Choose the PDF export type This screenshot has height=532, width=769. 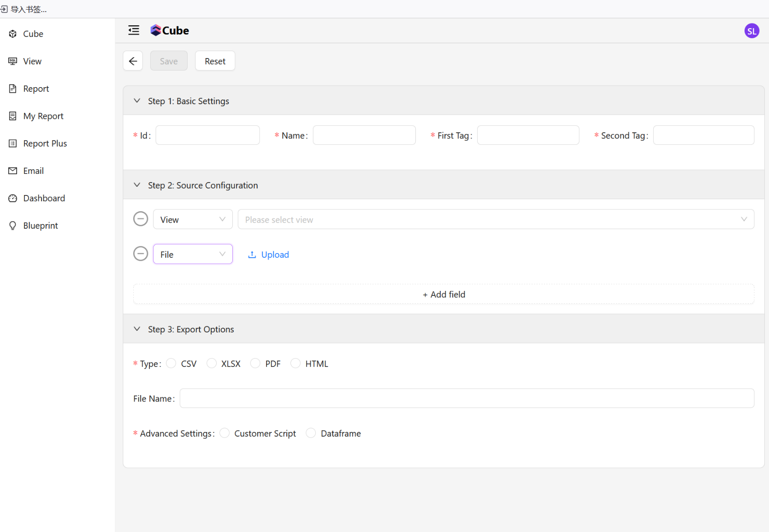point(255,364)
